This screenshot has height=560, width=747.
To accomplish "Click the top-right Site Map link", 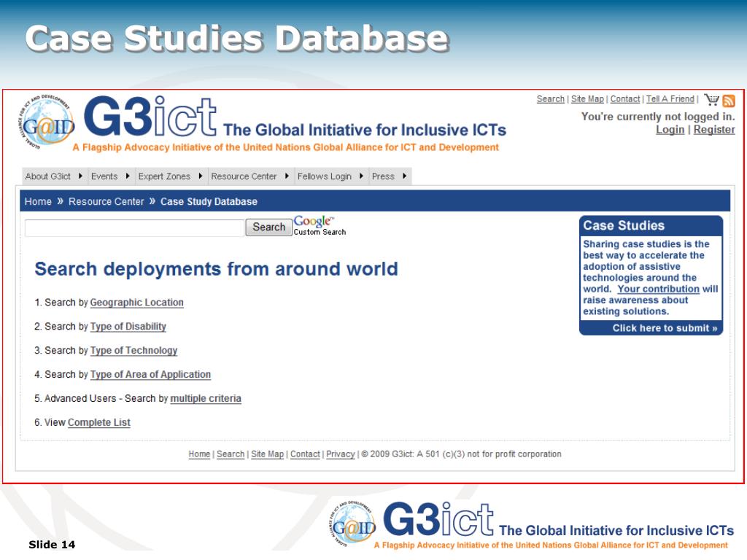I will (587, 99).
